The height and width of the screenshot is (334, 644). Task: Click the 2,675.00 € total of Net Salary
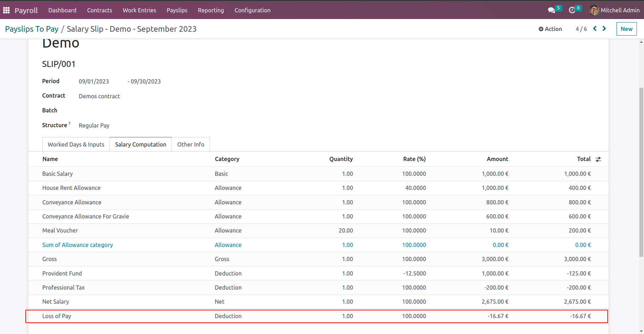pos(577,302)
